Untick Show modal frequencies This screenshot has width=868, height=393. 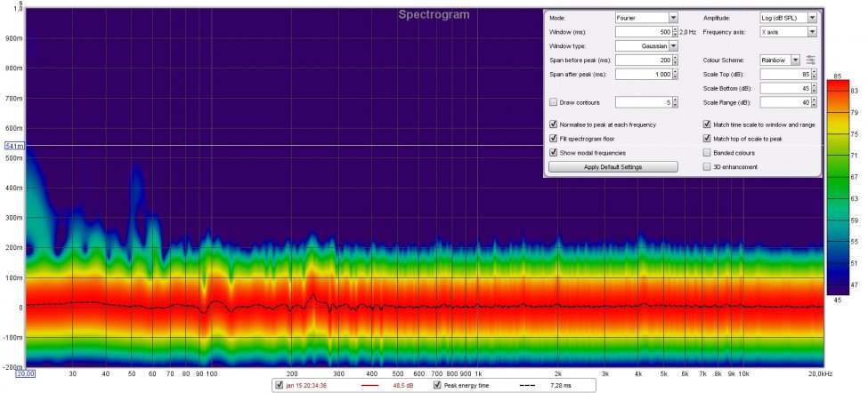point(553,153)
